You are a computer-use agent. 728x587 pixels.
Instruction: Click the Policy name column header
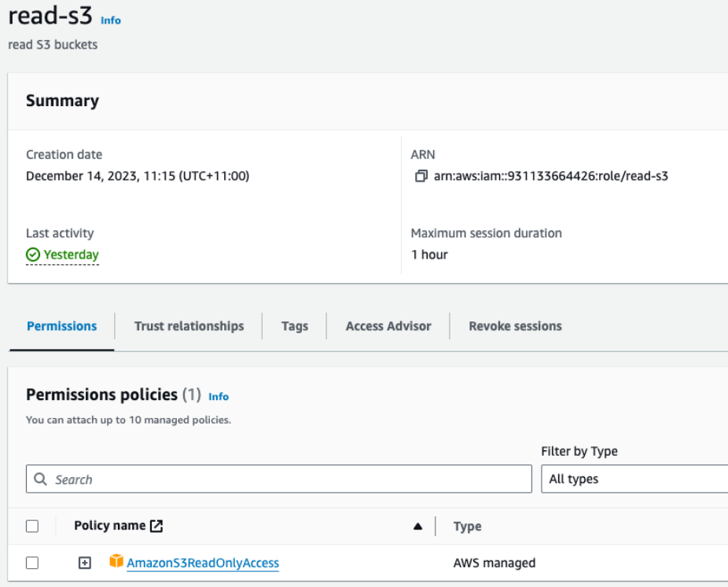coord(110,526)
